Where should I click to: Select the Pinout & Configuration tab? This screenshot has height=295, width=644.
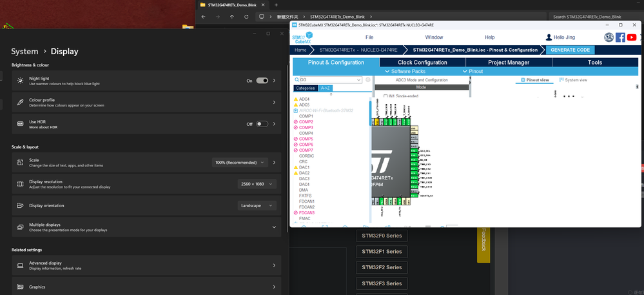[336, 63]
